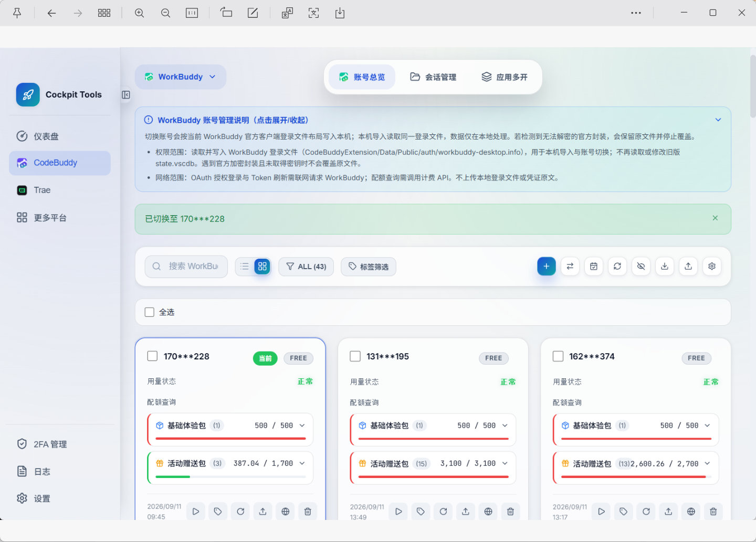The height and width of the screenshot is (542, 756).
Task: Zoom in using the magnifier plus icon
Action: (139, 13)
